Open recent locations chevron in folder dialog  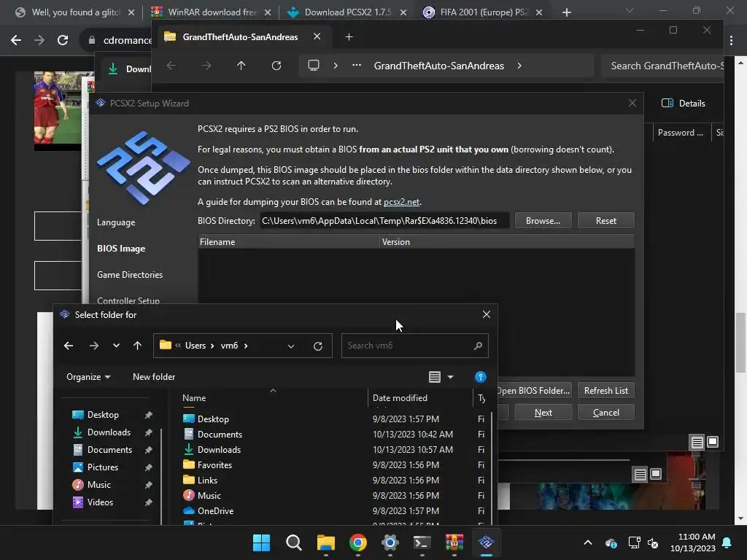116,346
